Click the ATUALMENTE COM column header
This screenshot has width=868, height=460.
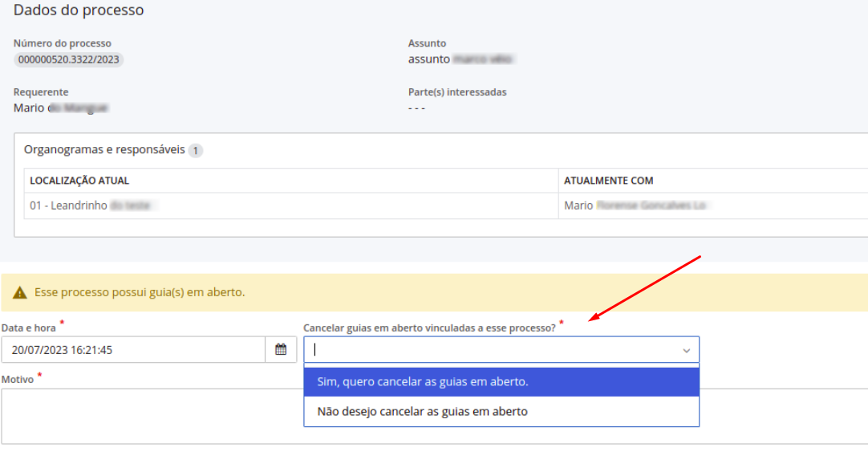[x=608, y=181]
